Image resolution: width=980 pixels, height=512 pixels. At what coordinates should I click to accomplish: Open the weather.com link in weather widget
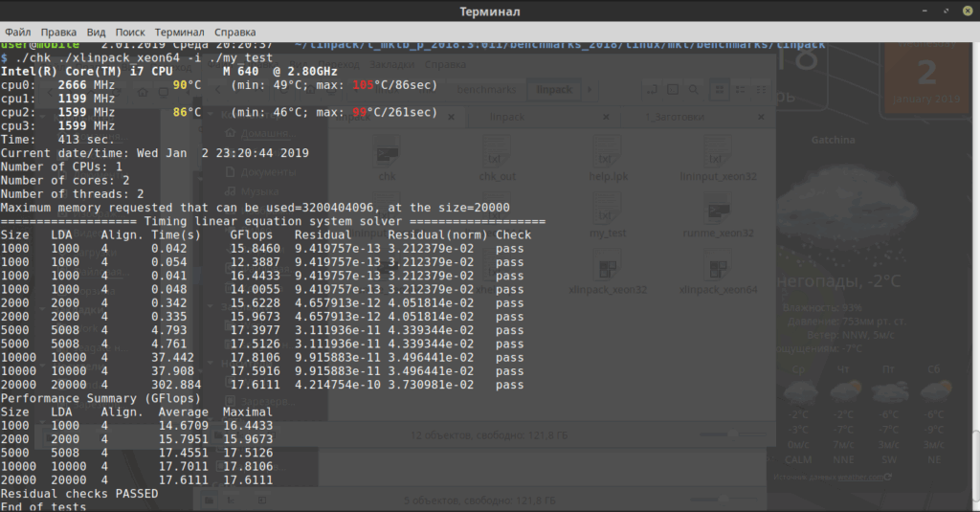[860, 477]
